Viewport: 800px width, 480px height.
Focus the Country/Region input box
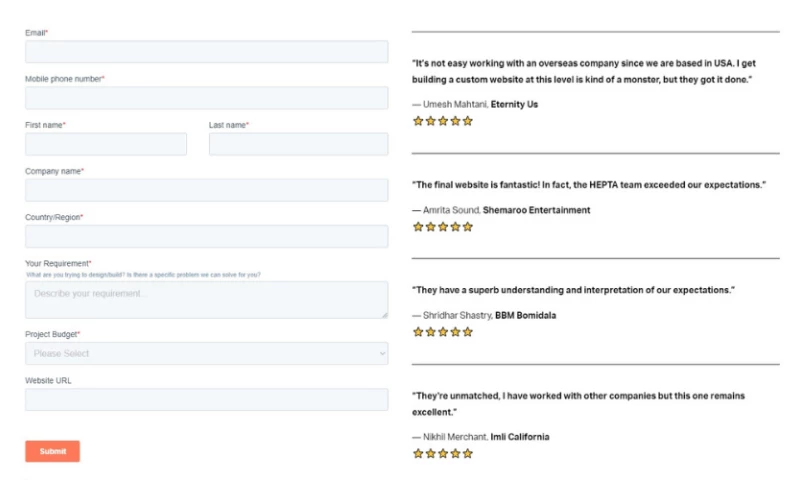tap(206, 236)
